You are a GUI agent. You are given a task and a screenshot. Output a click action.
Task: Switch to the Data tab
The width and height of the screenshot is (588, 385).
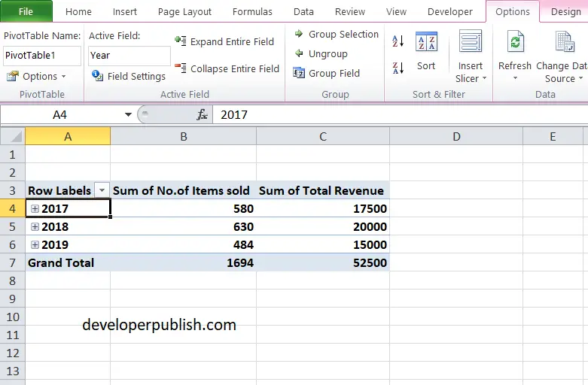click(303, 11)
